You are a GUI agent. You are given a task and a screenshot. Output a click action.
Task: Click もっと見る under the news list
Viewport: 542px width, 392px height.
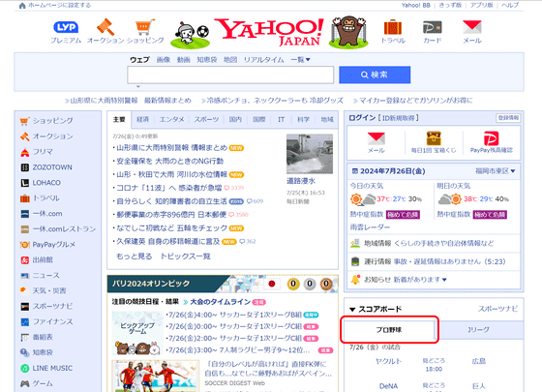coord(135,256)
